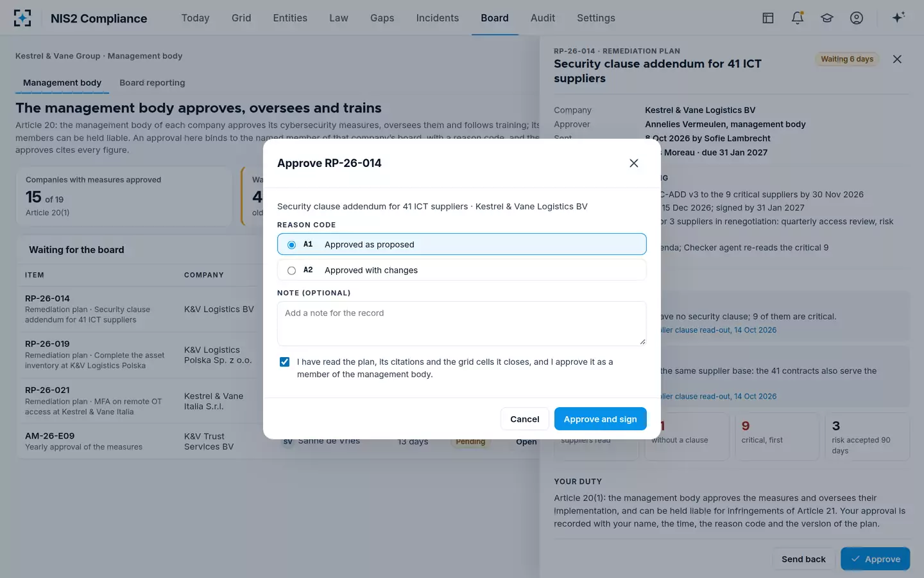The height and width of the screenshot is (578, 924).
Task: Open the Law nav item
Action: tap(339, 18)
